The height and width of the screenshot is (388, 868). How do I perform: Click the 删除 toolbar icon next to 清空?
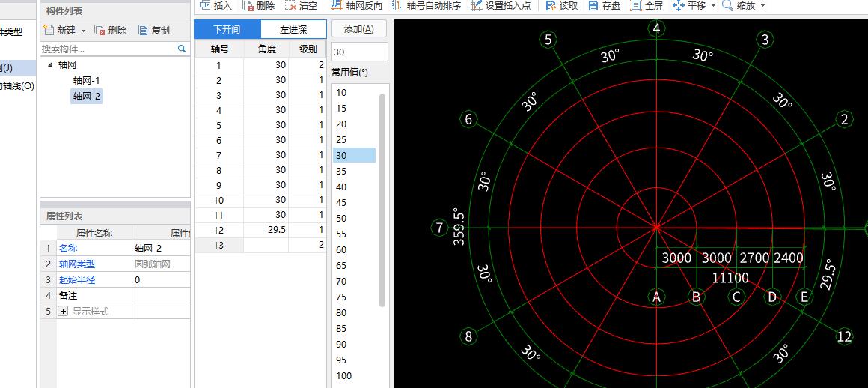click(248, 5)
